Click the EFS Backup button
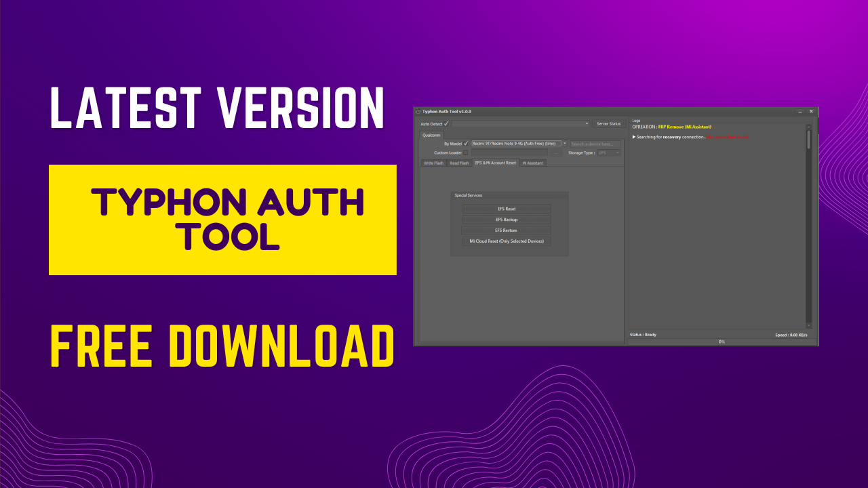The width and height of the screenshot is (868, 488). [x=507, y=220]
